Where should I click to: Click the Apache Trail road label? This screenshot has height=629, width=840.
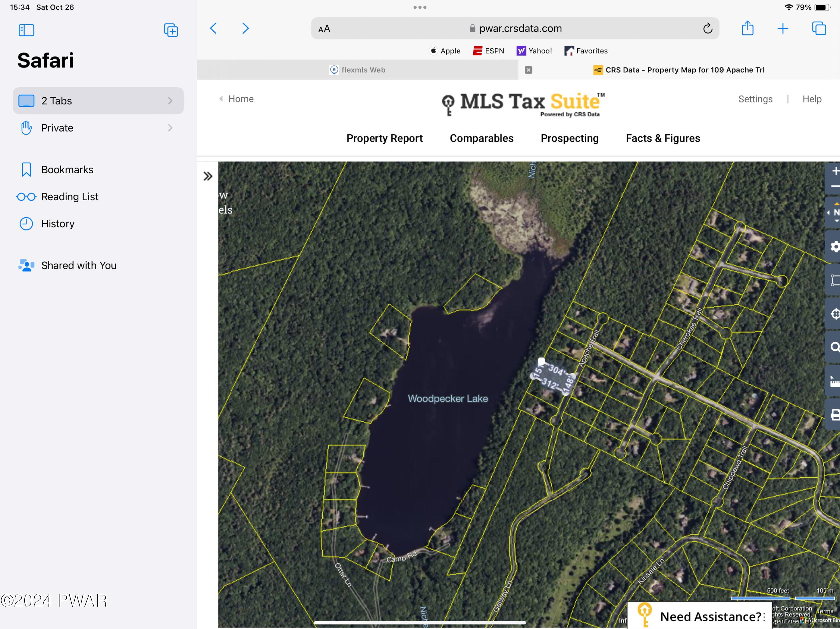pos(589,348)
